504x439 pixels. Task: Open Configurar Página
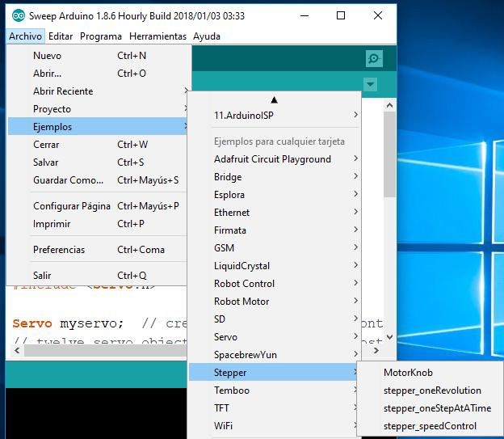pyautogui.click(x=98, y=206)
